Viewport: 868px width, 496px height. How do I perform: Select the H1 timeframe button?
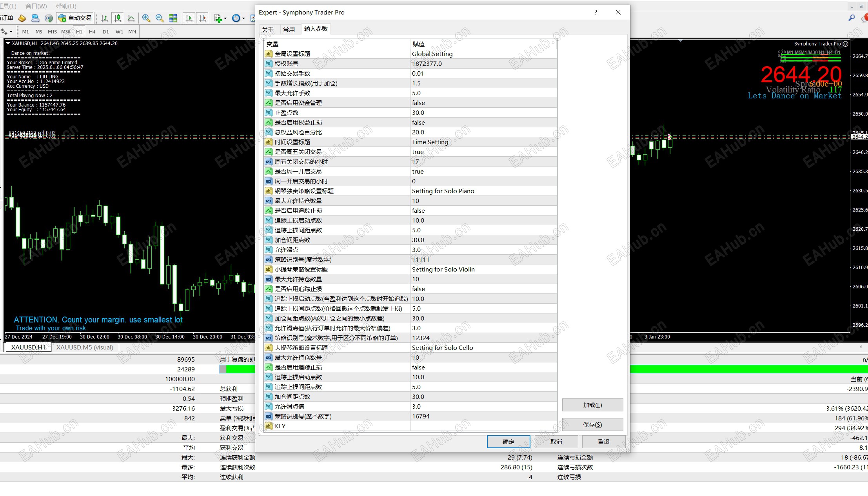click(x=79, y=32)
